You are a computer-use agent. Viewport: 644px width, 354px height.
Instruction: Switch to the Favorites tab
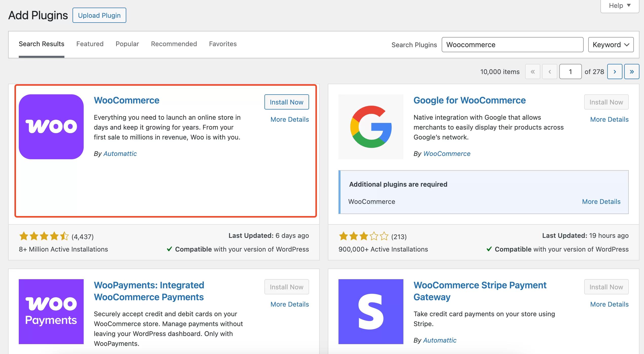tap(223, 44)
